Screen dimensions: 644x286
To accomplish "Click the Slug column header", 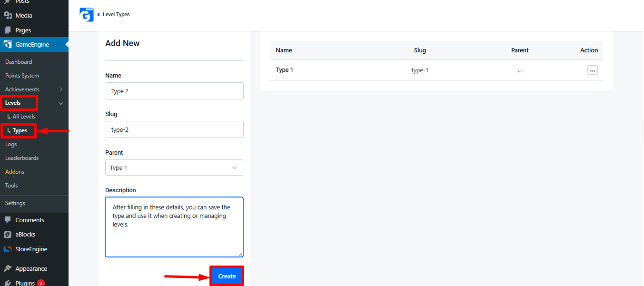I will [420, 50].
